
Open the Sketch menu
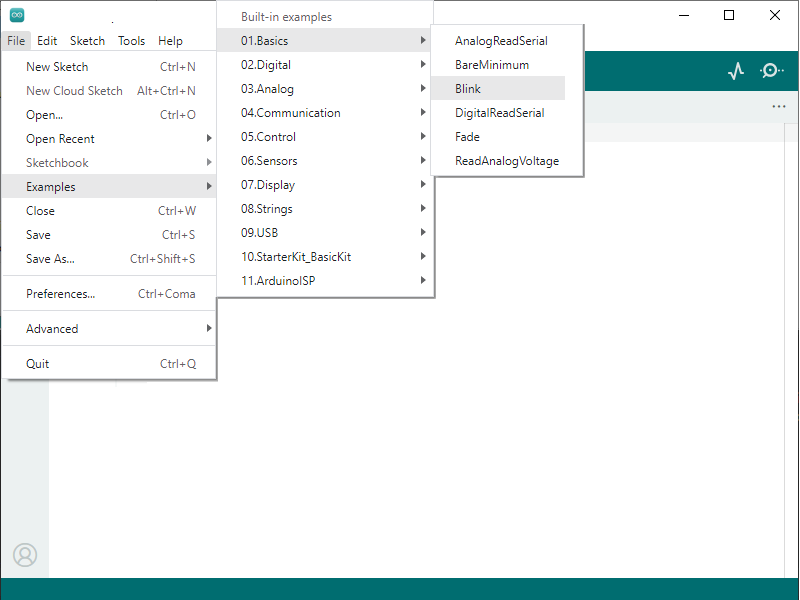(87, 41)
